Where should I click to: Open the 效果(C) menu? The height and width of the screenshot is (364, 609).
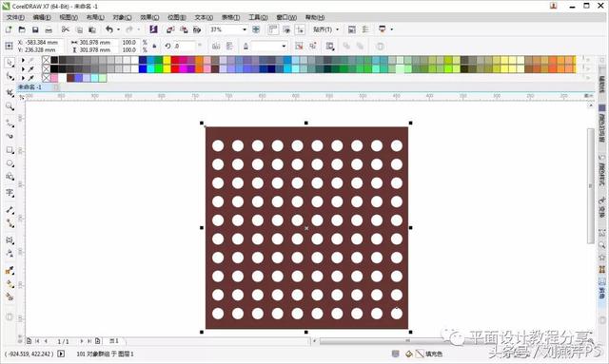[149, 17]
